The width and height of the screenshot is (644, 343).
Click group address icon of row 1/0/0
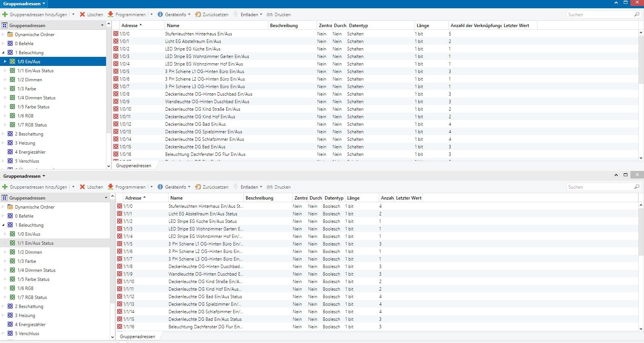pos(116,34)
